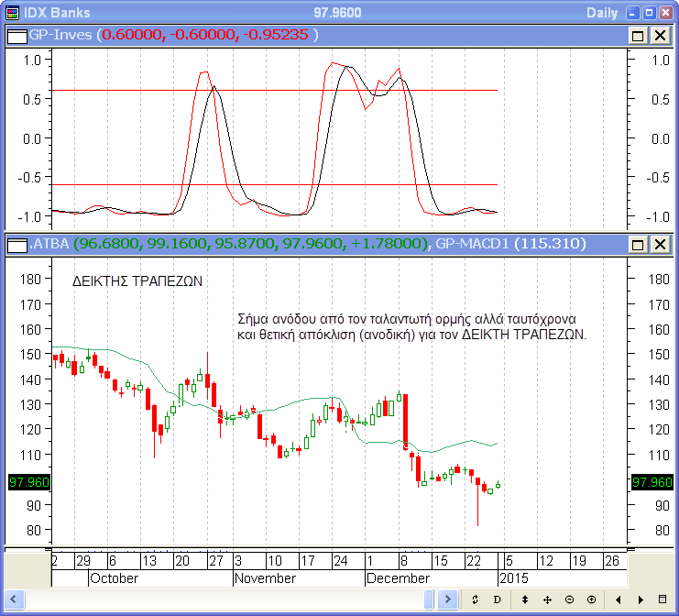Maximize the GP-Inves indicator pane
679x616 pixels.
pyautogui.click(x=638, y=36)
